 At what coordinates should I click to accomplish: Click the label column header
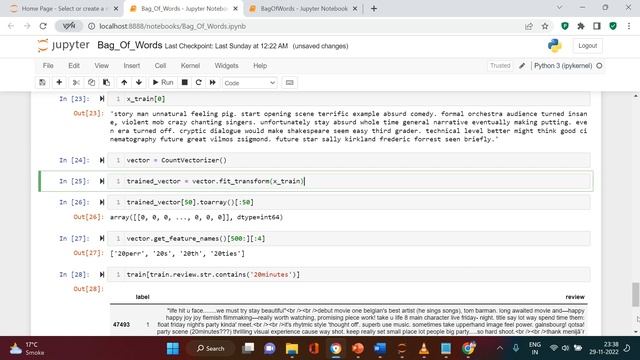[x=142, y=297]
